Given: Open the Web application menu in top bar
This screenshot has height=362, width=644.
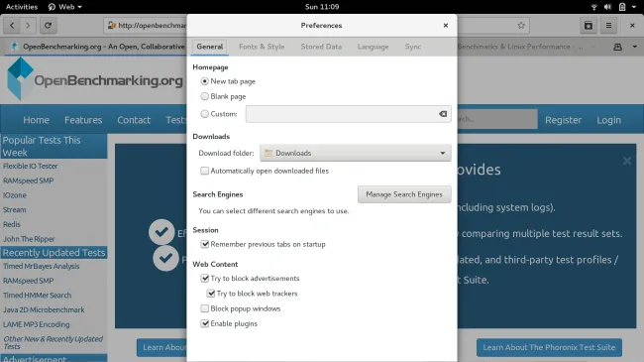Looking at the screenshot, I should tap(64, 7).
